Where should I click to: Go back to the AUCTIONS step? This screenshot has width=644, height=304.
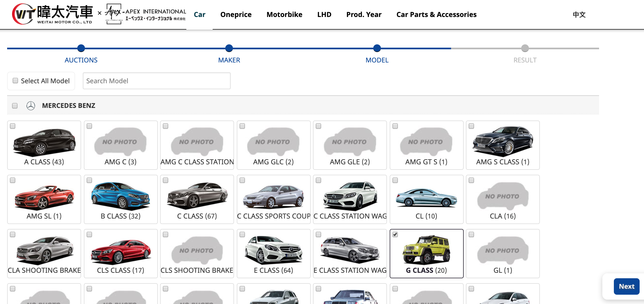(x=81, y=60)
